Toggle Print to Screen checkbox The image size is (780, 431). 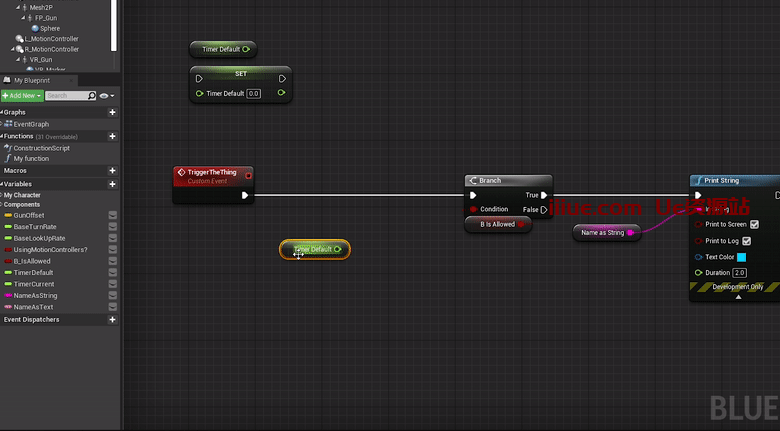click(x=754, y=225)
